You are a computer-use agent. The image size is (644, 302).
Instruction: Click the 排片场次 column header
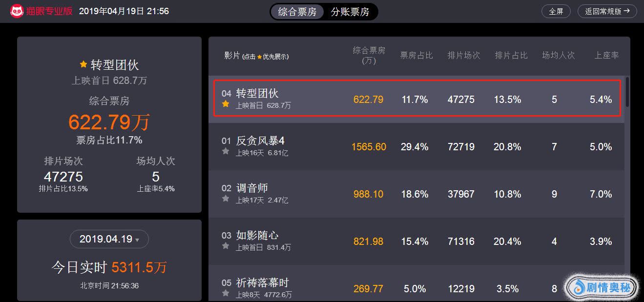464,56
